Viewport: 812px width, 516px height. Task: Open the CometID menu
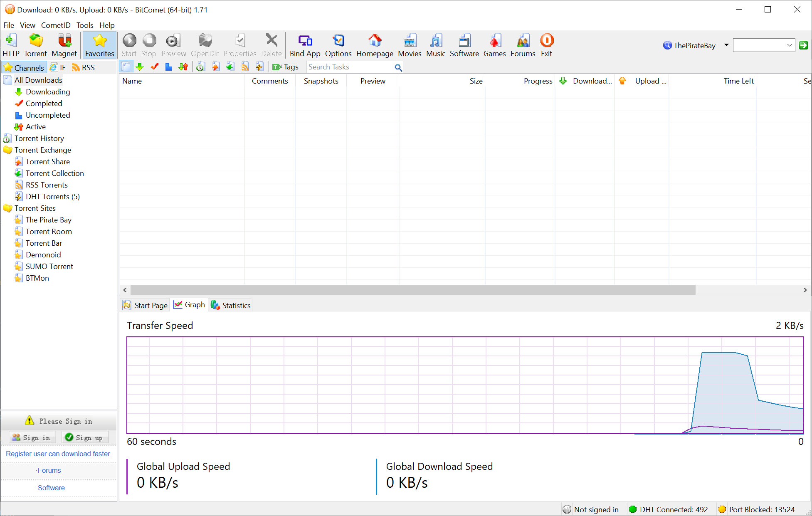(x=56, y=25)
